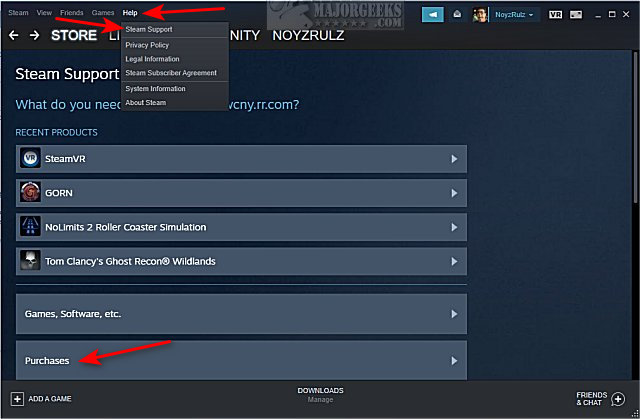Open the inbox envelope icon
Screen dimensions: 640x419
[457, 15]
